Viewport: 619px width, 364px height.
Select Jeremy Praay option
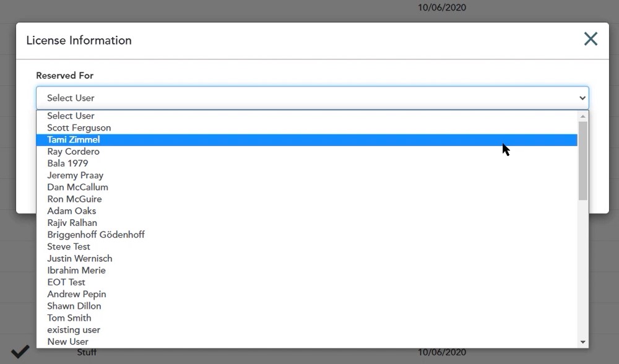(307, 175)
